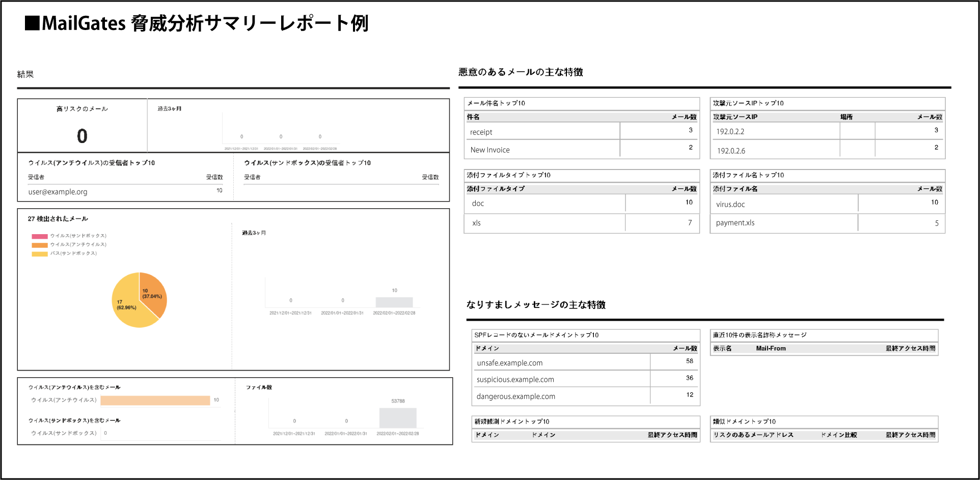Select source IP 192.0.2.2 row
The height and width of the screenshot is (480, 980).
tap(828, 131)
